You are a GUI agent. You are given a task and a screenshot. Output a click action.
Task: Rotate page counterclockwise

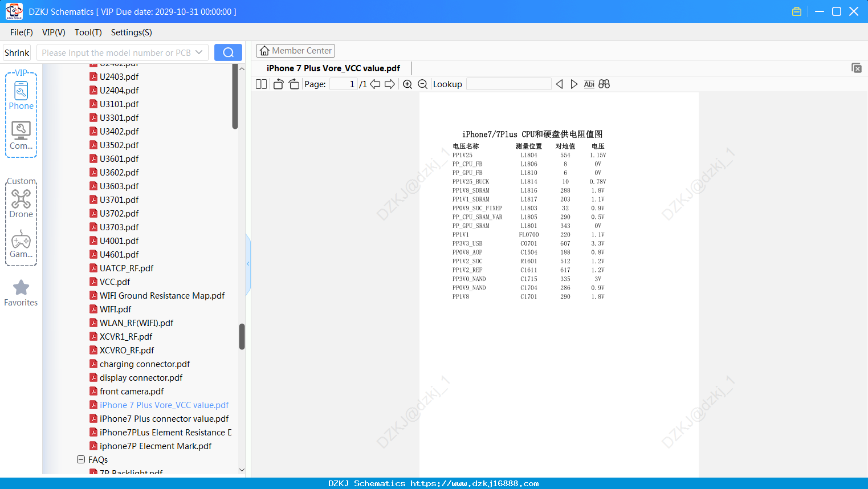point(278,84)
